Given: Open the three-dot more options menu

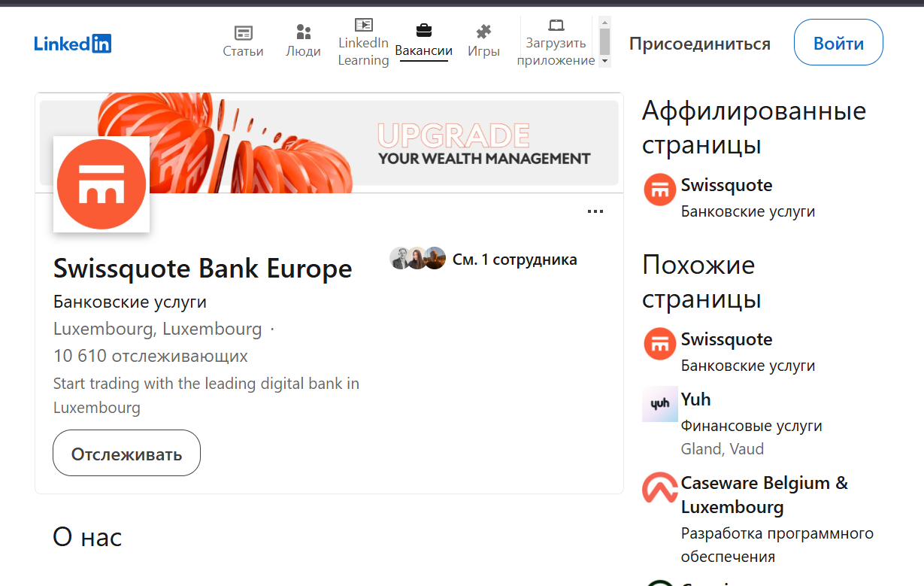Looking at the screenshot, I should pos(595,211).
